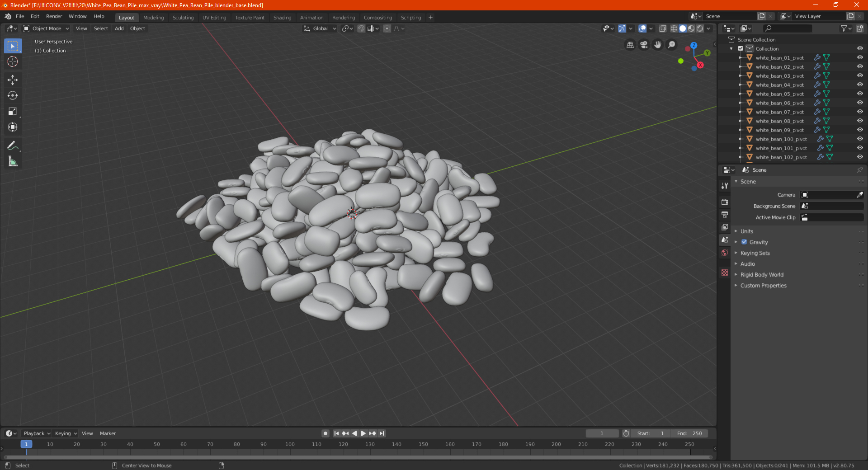
Task: Uncheck the Collection exclude checkbox
Action: (x=741, y=48)
